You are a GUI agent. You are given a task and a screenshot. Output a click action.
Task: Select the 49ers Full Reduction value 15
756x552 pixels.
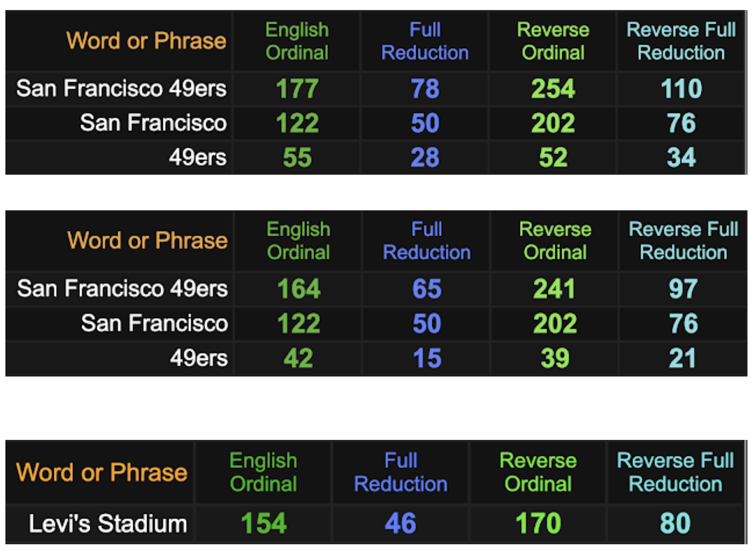pos(427,358)
